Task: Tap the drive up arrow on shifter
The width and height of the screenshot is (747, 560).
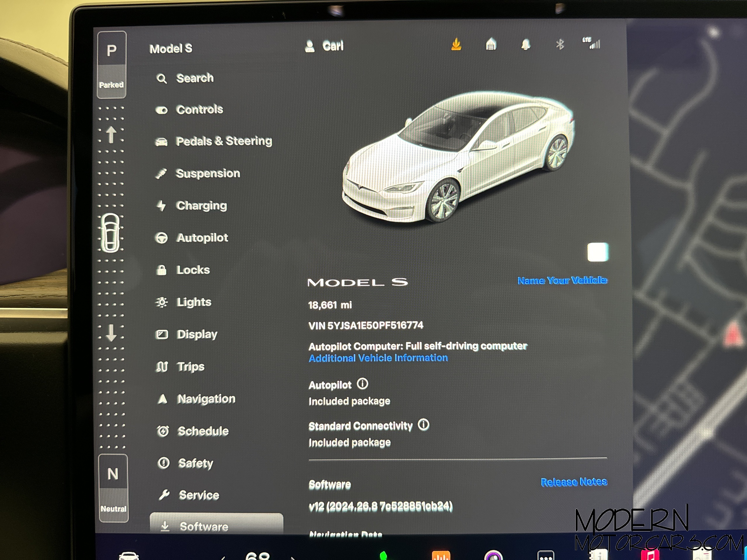Action: click(111, 135)
